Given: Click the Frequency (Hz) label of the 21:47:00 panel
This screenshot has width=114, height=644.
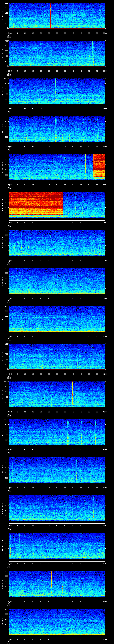Looking at the screenshot, I should 3,622.
